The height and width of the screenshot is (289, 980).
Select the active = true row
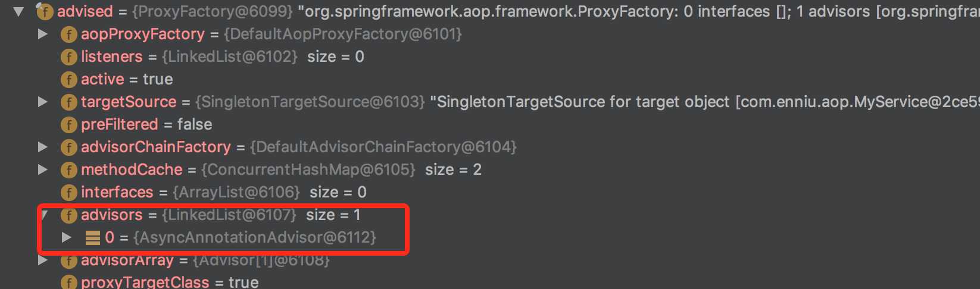pos(117,79)
